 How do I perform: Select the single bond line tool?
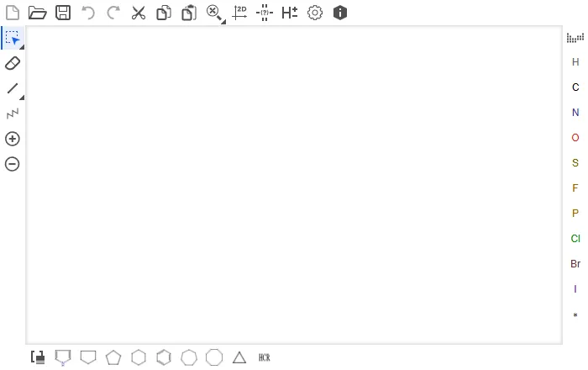(x=13, y=88)
